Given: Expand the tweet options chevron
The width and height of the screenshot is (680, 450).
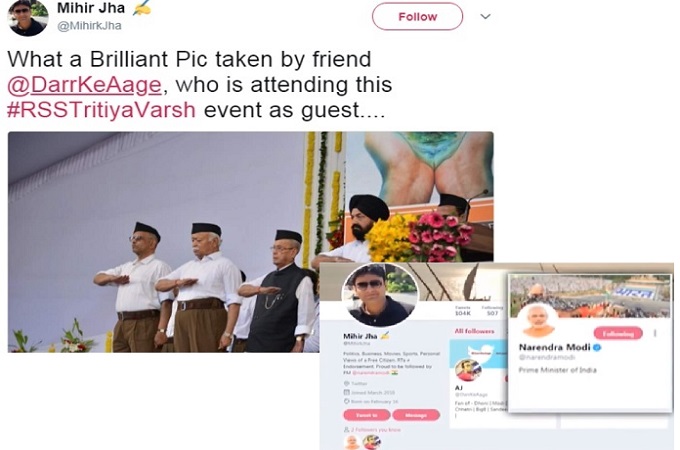Looking at the screenshot, I should pos(485,16).
